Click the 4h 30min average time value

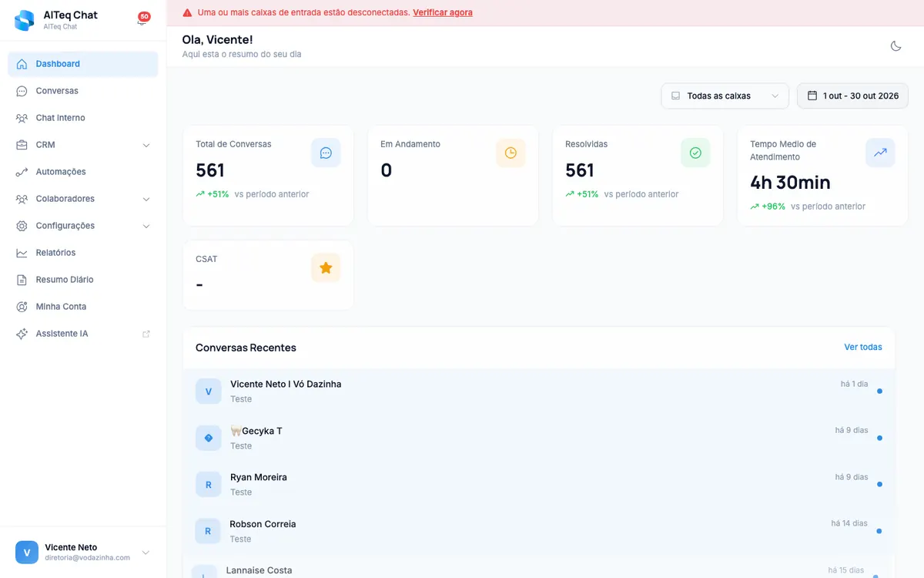coord(790,183)
